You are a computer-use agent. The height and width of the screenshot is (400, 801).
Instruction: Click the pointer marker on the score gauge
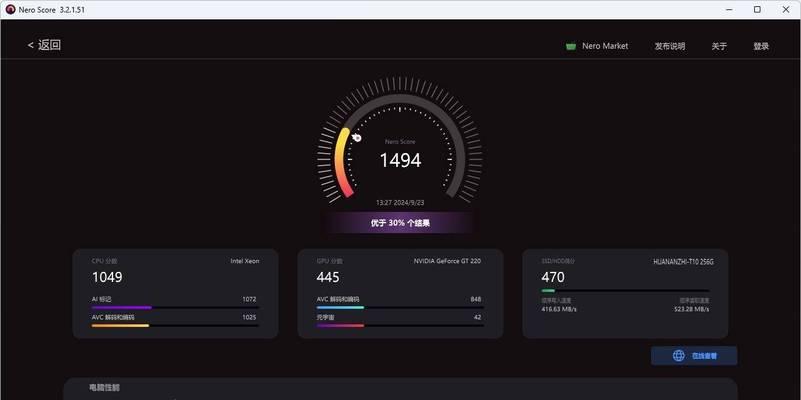tap(357, 137)
